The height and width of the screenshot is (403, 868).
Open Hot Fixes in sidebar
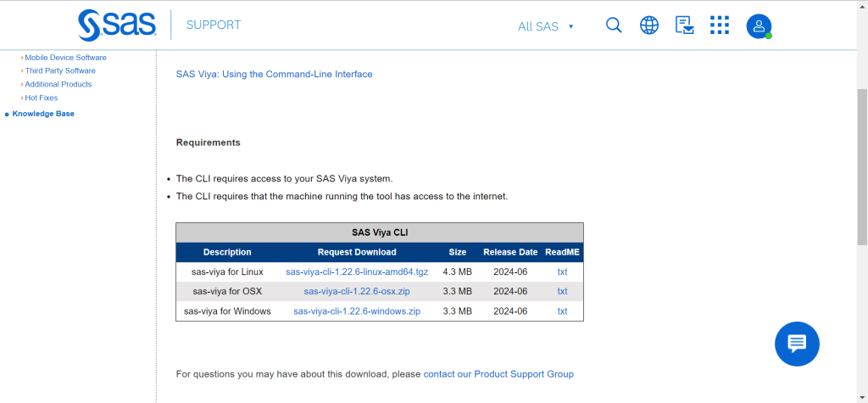click(42, 98)
